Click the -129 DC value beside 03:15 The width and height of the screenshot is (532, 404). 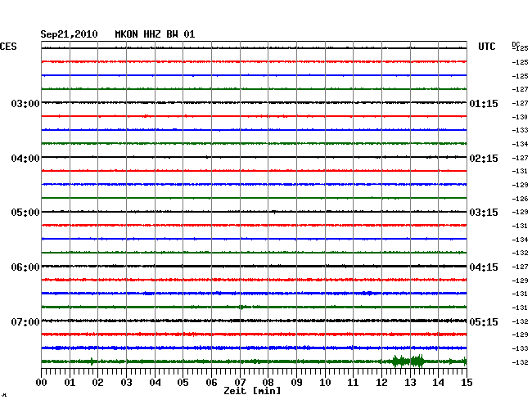(x=520, y=212)
